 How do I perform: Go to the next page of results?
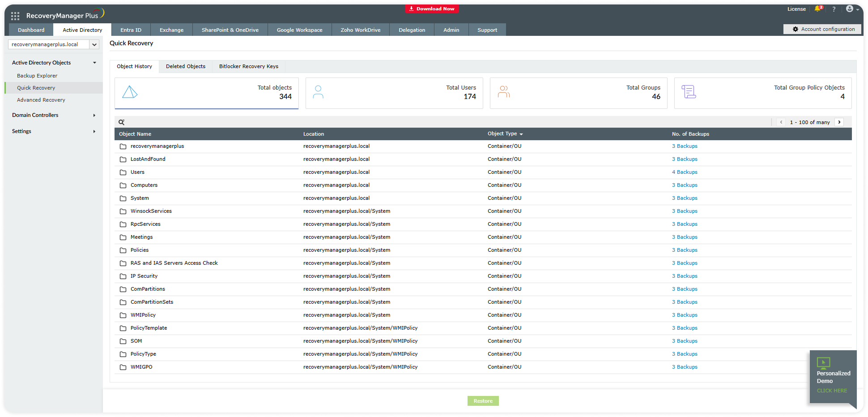839,122
